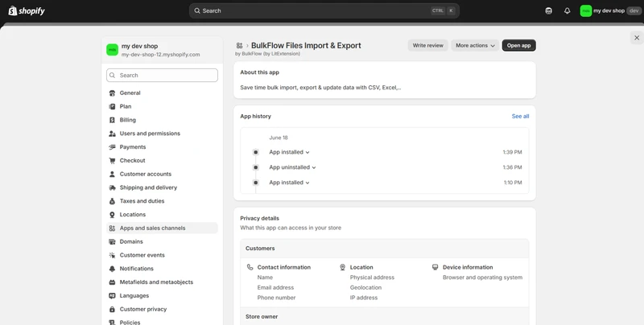
Task: Click the Payments icon
Action: (112, 147)
